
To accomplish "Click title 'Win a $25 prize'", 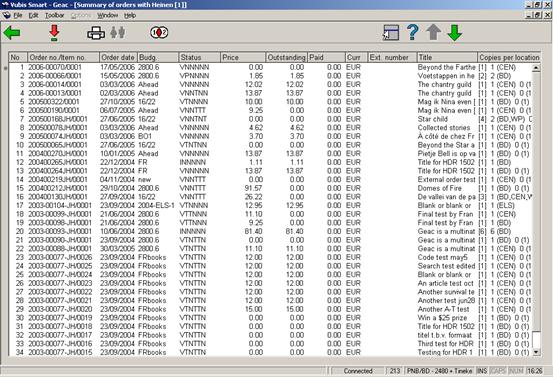I will (x=442, y=317).
